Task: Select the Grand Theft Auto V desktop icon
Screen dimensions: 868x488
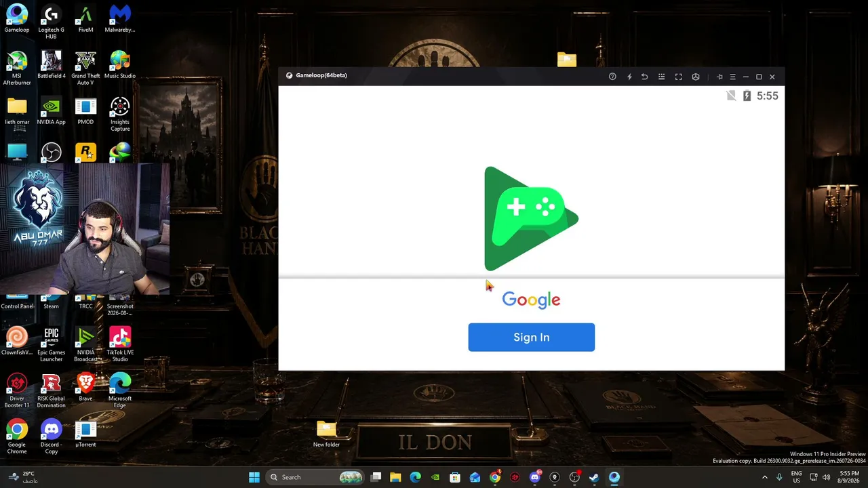Action: click(x=85, y=68)
